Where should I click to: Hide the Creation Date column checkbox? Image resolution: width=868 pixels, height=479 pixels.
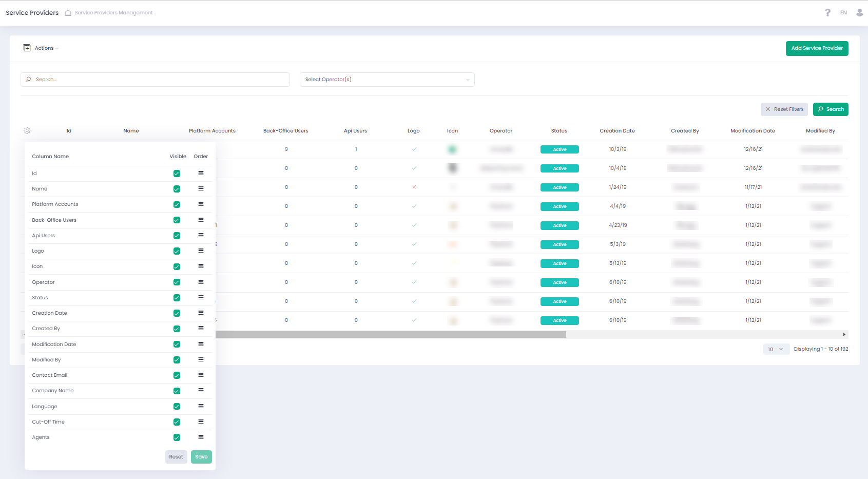click(177, 313)
